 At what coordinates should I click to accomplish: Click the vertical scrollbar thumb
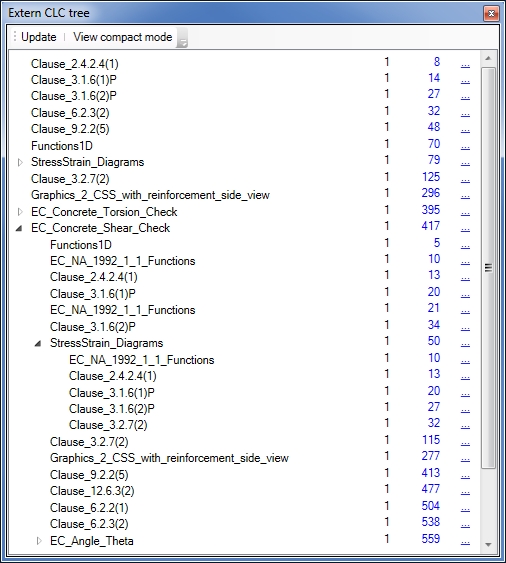pyautogui.click(x=488, y=267)
